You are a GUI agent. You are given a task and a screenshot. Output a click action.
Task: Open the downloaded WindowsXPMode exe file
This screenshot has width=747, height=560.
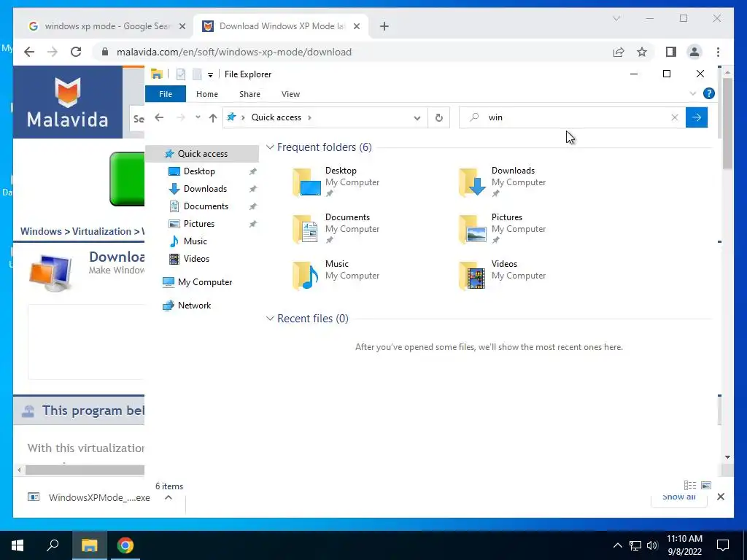pos(90,497)
